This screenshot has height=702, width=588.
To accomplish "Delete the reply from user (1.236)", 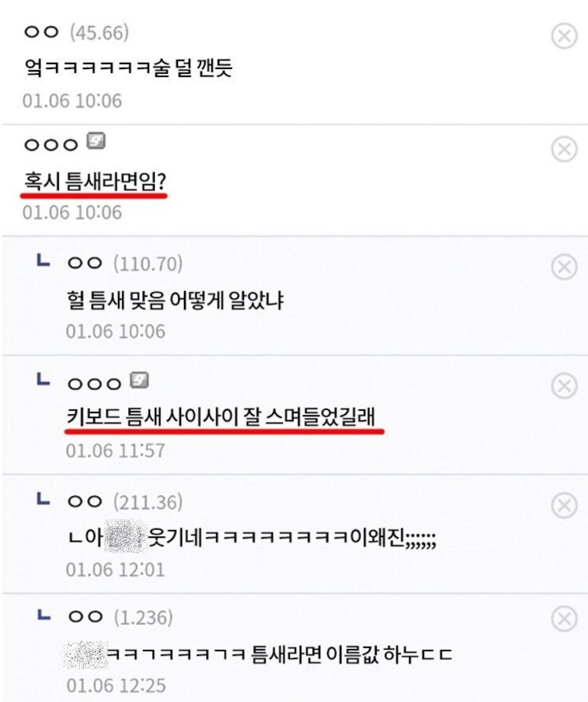I will pos(564,619).
